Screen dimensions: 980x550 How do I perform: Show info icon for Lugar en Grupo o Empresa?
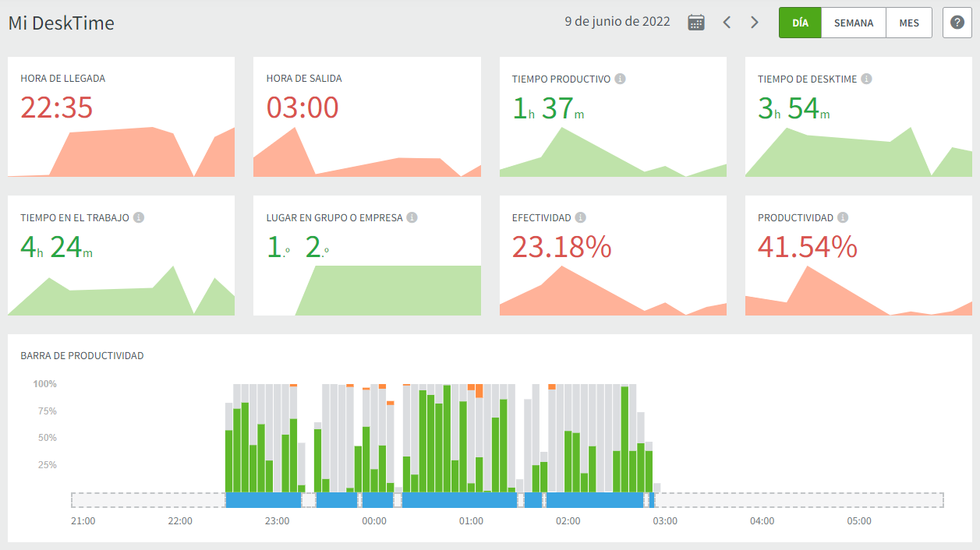pos(412,217)
